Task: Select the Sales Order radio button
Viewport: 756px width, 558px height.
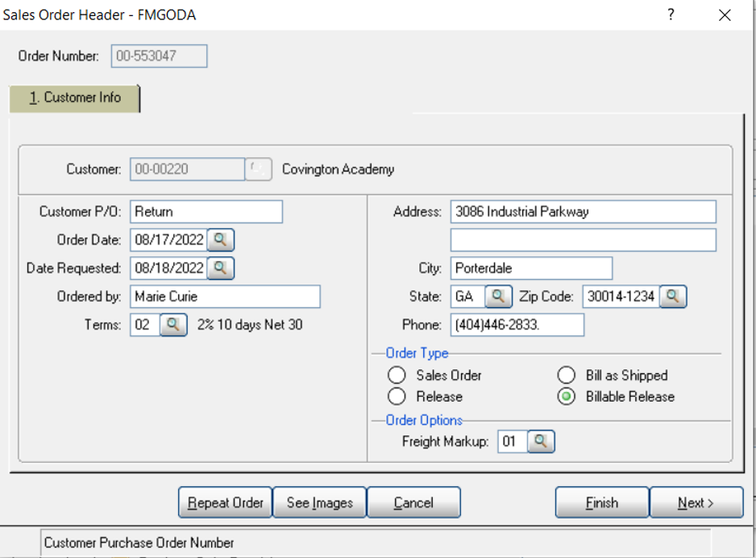Action: point(397,375)
